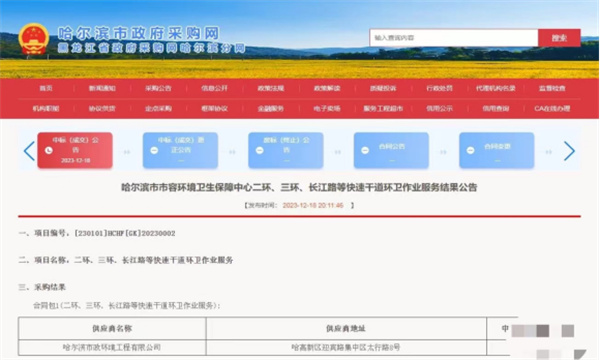Click the 供应商名称 table header
This screenshot has height=360, width=600.
pyautogui.click(x=112, y=329)
